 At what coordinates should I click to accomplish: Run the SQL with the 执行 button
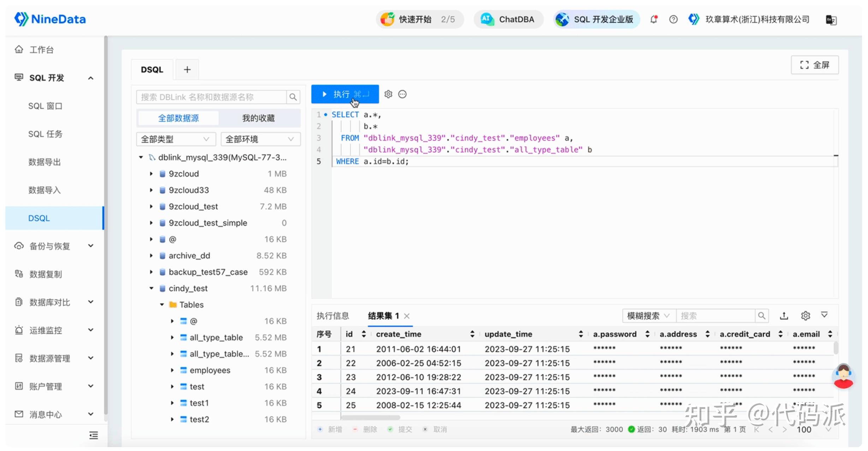click(x=344, y=94)
